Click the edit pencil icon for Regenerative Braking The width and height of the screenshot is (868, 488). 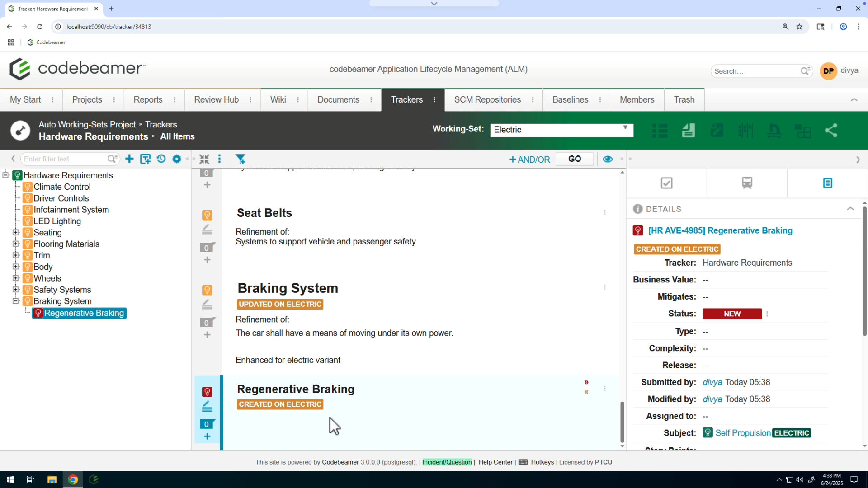tap(207, 407)
